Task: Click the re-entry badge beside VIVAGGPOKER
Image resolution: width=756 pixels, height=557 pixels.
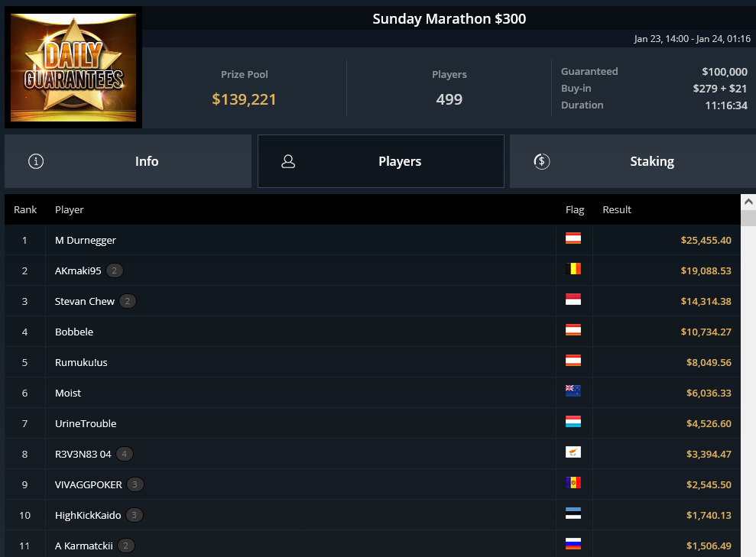Action: (135, 484)
